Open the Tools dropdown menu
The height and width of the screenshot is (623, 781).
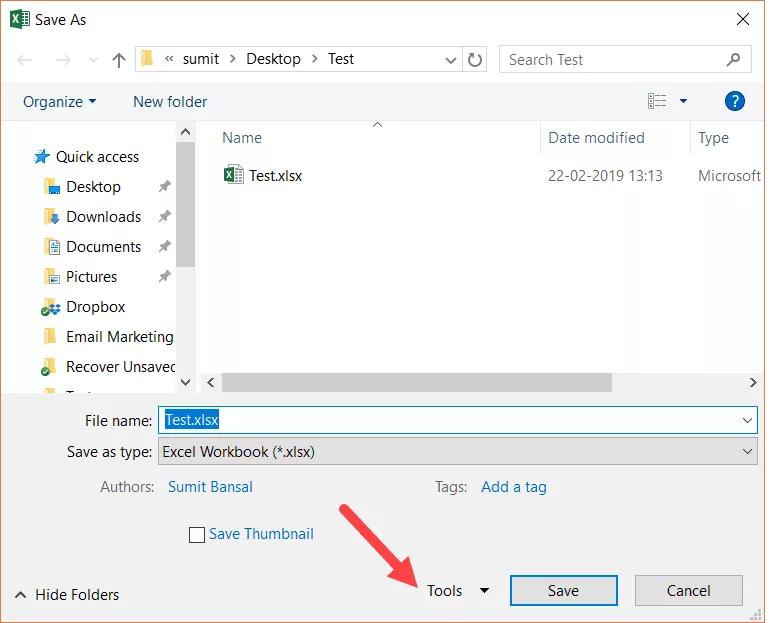(x=458, y=591)
